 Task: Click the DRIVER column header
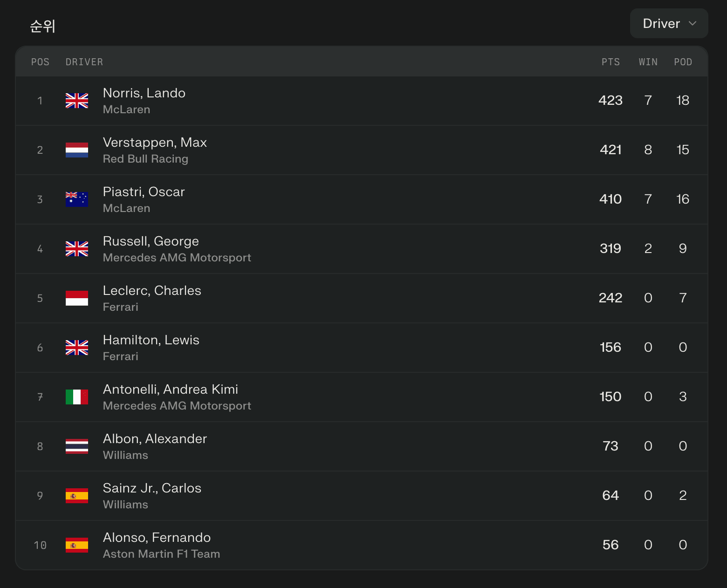(x=84, y=62)
